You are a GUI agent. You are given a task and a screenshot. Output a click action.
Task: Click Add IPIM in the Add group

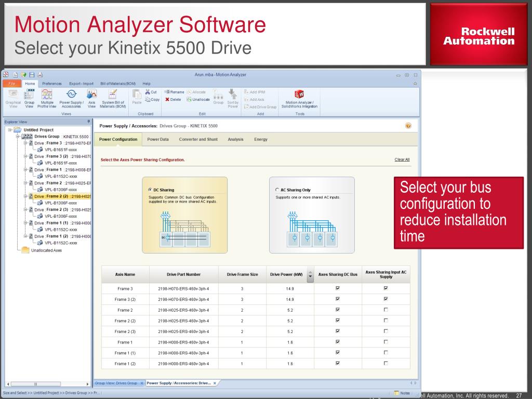coord(255,92)
